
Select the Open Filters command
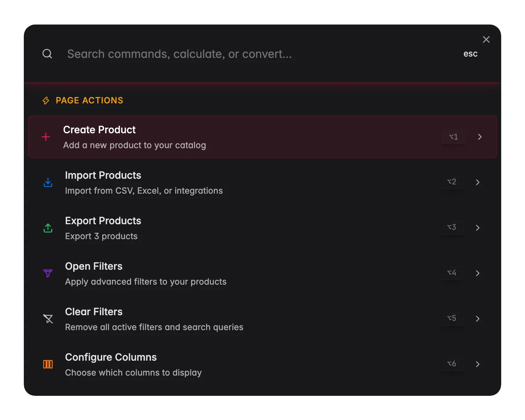[262, 273]
